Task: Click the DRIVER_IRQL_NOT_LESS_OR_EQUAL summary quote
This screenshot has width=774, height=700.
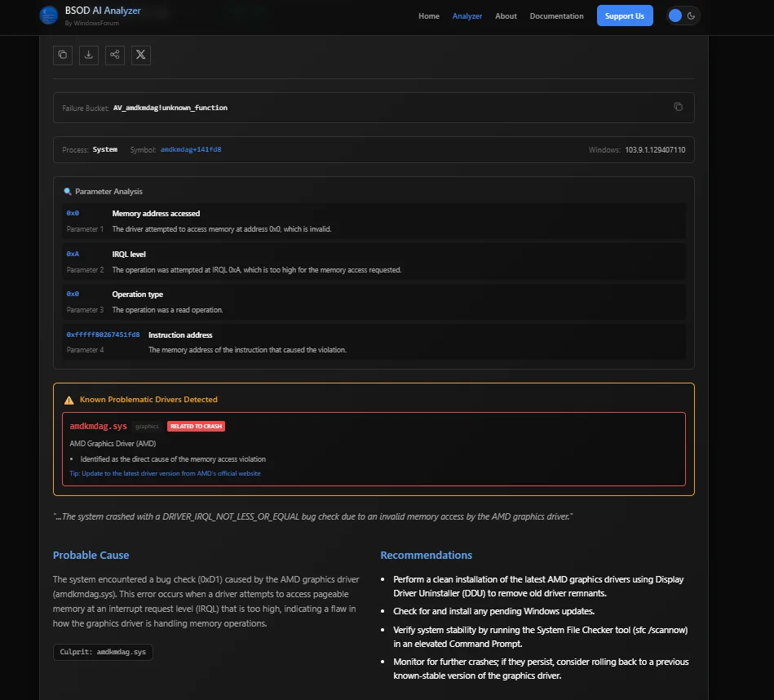Action: coord(313,516)
